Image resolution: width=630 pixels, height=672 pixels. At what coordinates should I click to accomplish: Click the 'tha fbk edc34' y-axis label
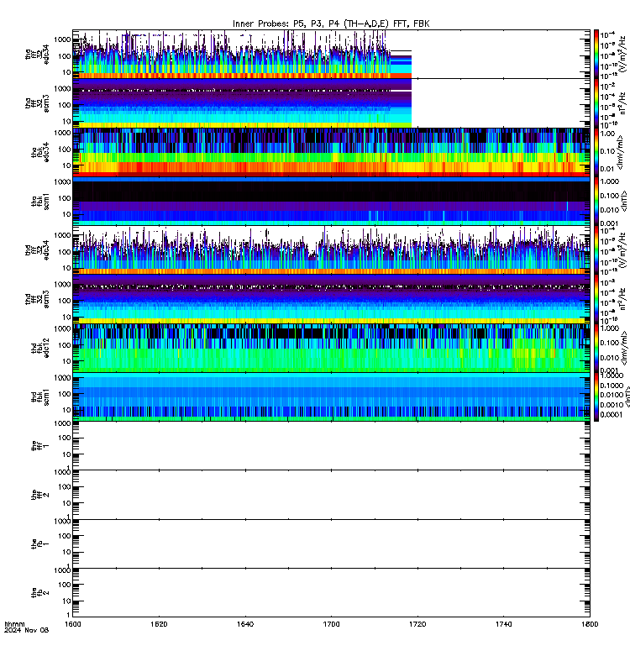click(x=40, y=152)
